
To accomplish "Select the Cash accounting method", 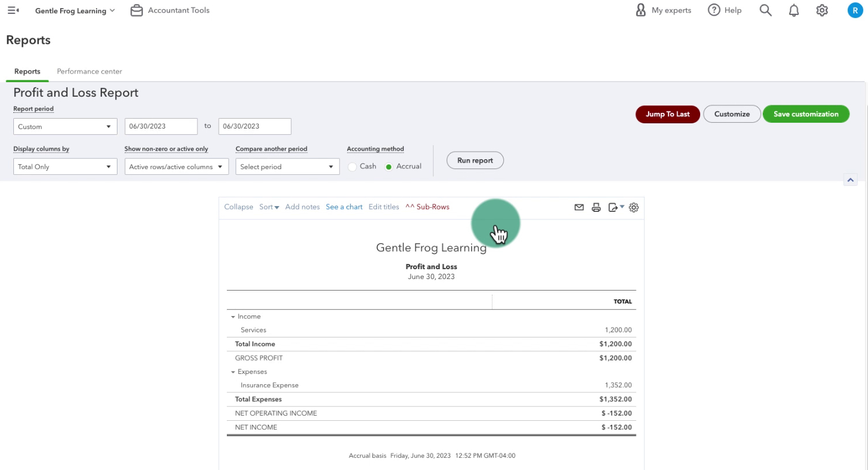I will coord(352,167).
